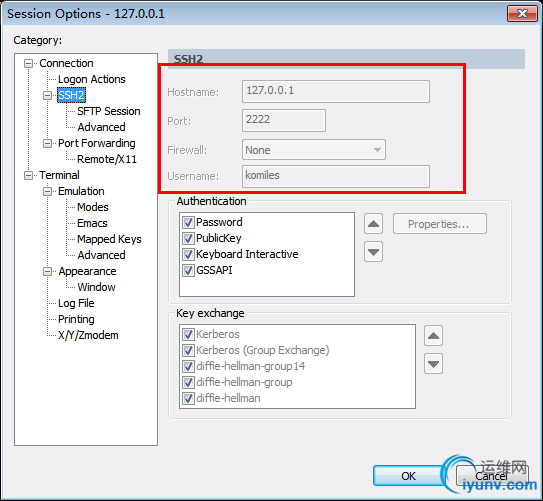
Task: Uncheck the Password authentication checkbox
Action: click(188, 222)
